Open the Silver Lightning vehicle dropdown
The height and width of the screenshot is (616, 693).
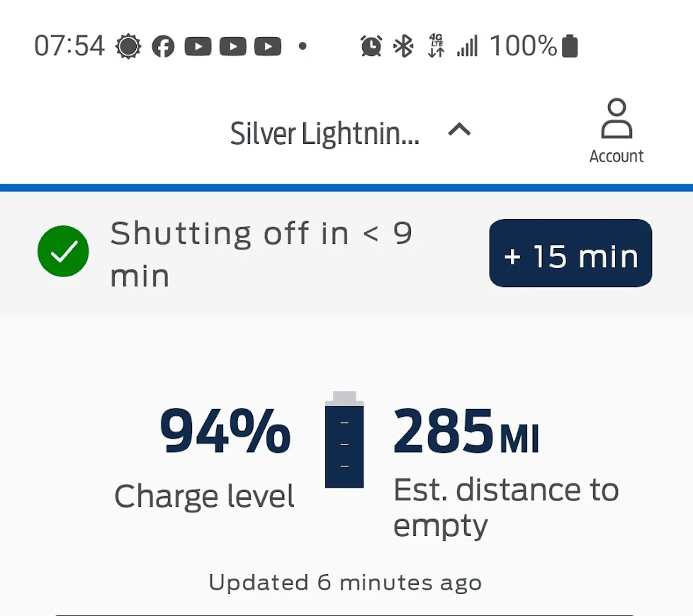325,133
